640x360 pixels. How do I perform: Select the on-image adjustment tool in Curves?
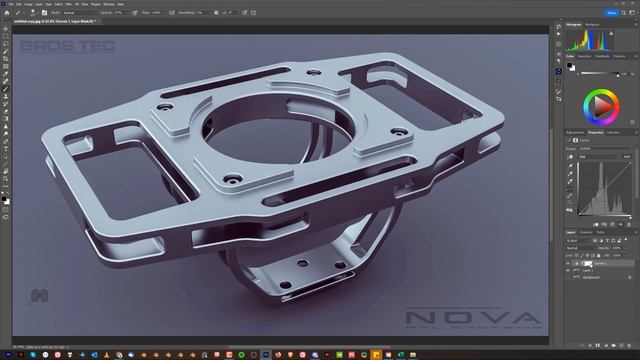570,157
